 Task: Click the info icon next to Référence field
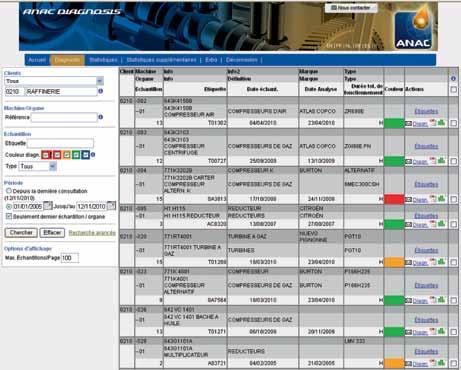tap(100, 117)
